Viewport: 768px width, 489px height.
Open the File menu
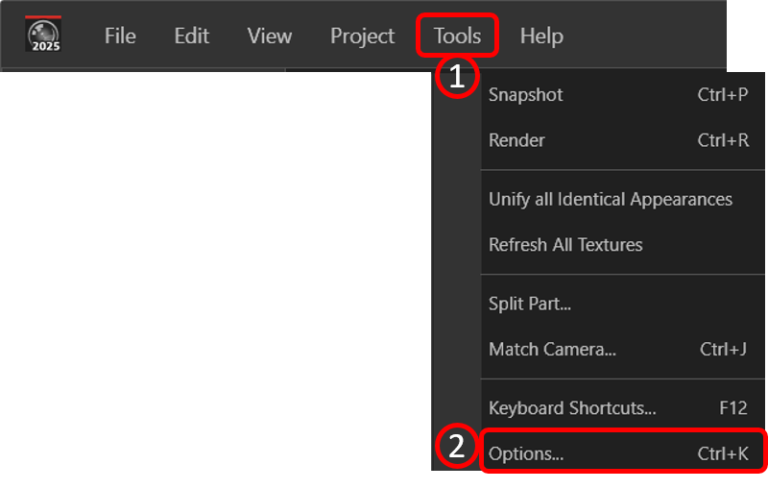120,36
